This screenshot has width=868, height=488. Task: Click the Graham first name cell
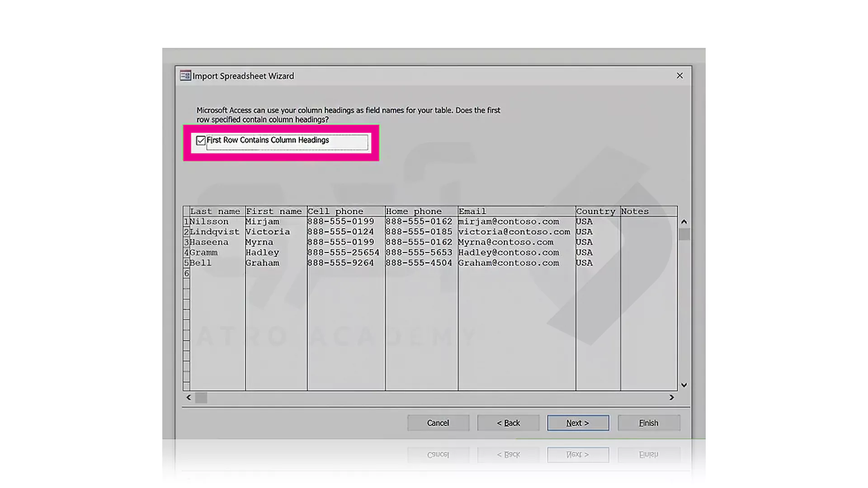coord(276,263)
